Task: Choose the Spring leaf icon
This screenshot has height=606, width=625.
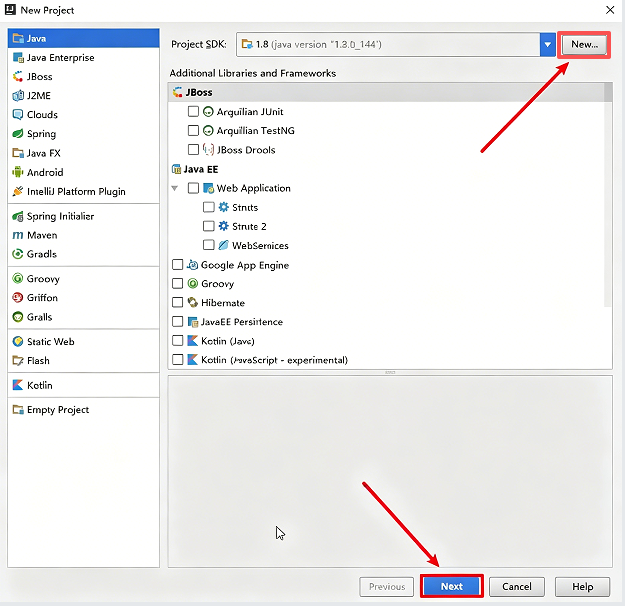Action: [18, 134]
